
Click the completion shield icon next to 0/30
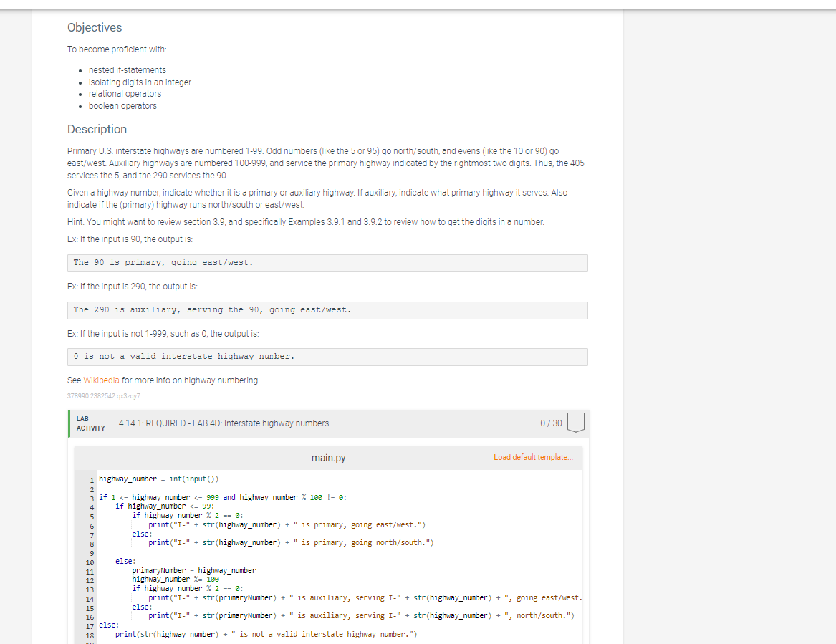point(575,423)
